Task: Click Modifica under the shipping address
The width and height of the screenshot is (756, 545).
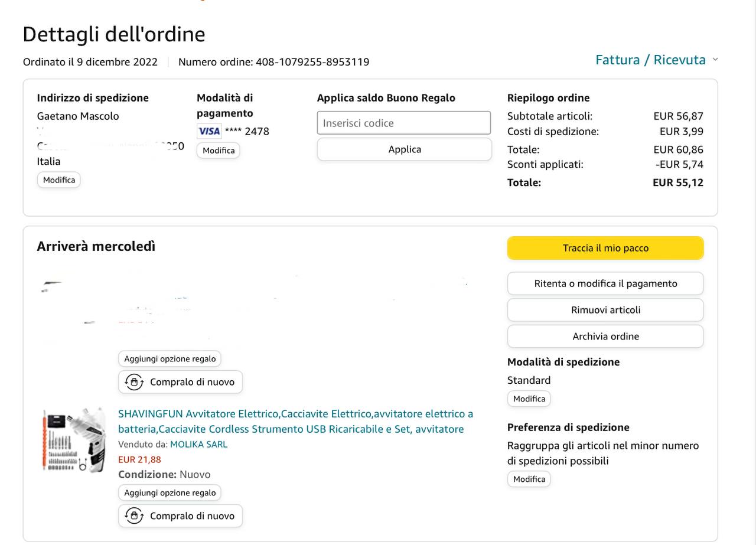Action: coord(59,180)
